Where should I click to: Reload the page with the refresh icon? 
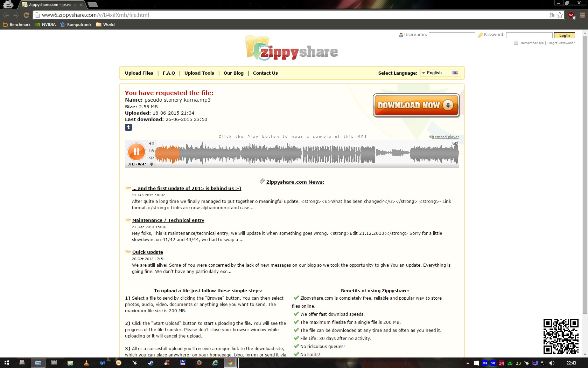tap(26, 15)
